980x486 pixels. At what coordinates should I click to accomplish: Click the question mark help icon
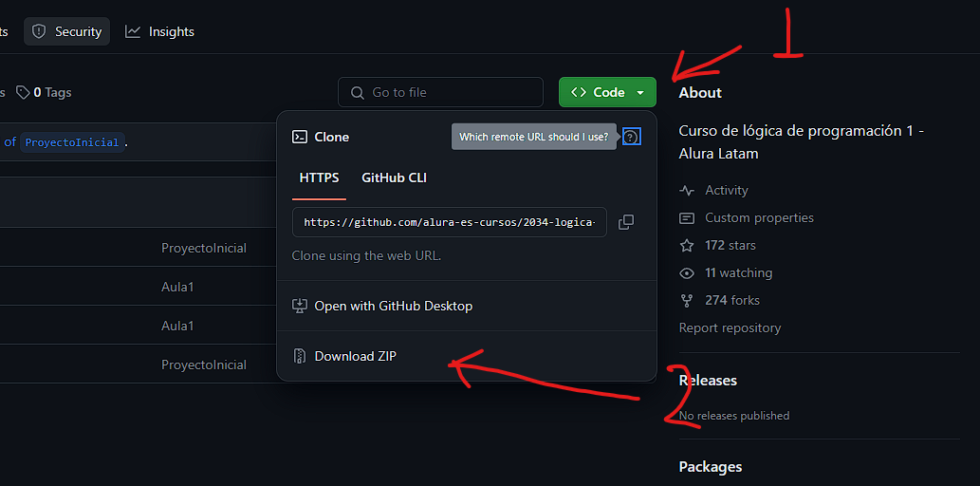tap(632, 137)
